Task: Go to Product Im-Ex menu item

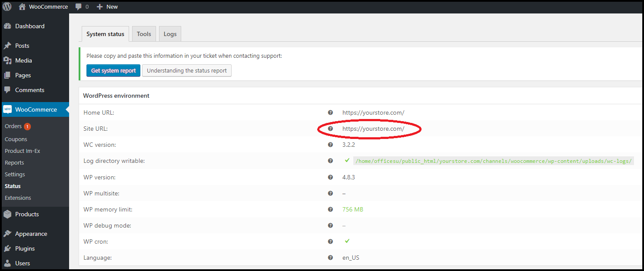Action: tap(22, 151)
